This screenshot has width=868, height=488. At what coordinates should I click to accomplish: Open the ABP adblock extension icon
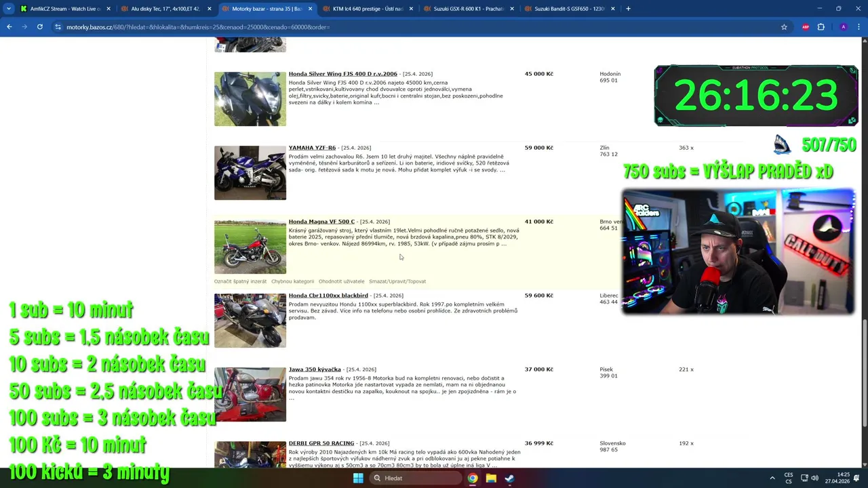(806, 27)
